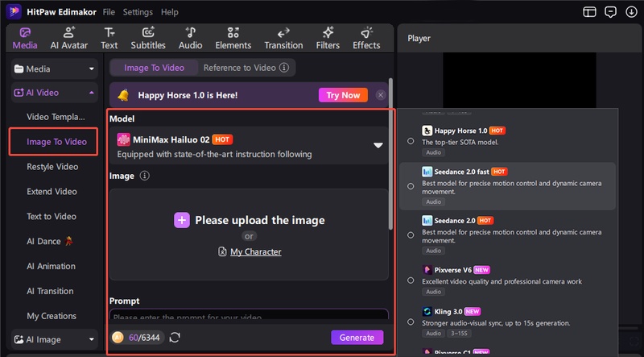Click the Reference to Video info icon

[284, 68]
